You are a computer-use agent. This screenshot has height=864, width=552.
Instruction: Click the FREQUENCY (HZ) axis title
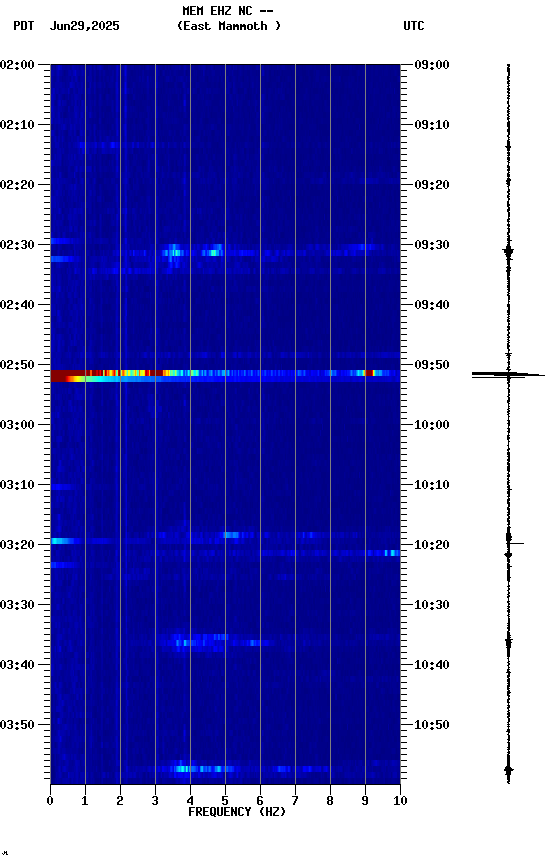[x=237, y=812]
